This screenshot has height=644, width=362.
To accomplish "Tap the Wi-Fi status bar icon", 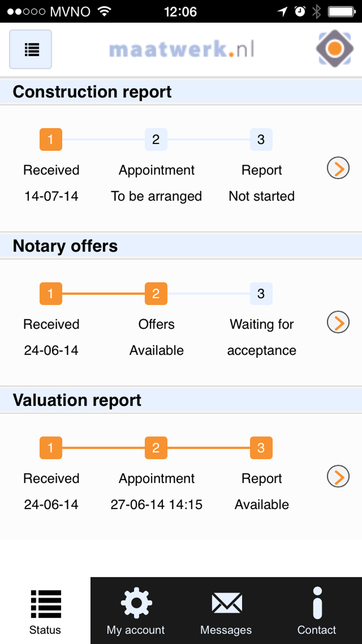I will click(x=105, y=11).
